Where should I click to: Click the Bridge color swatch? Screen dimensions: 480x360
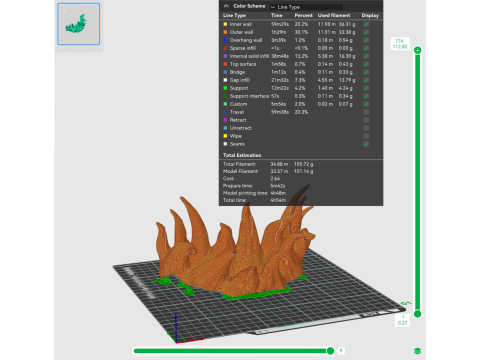225,72
